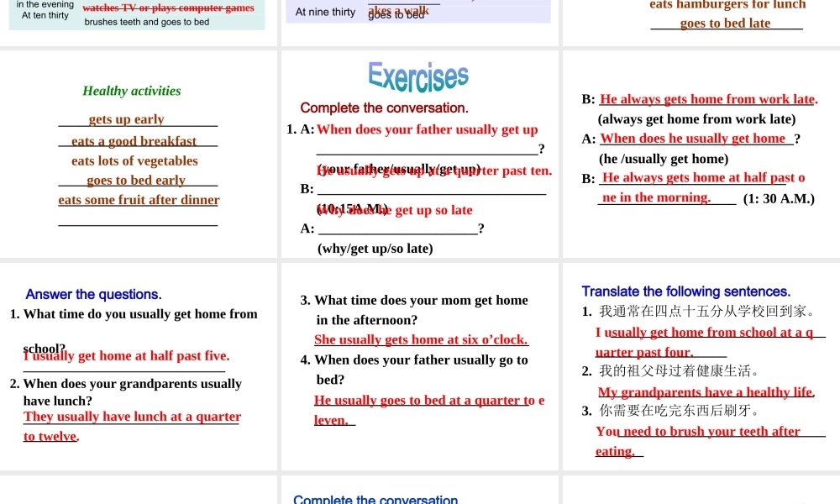Image resolution: width=840 pixels, height=504 pixels.
Task: Click 'When does he usually get home' answer
Action: [693, 139]
